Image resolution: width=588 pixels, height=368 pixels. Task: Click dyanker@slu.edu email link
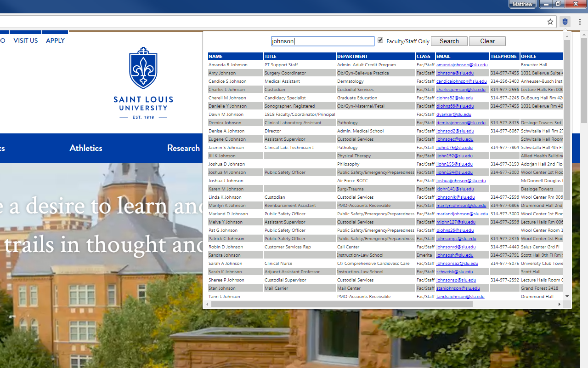click(x=454, y=115)
